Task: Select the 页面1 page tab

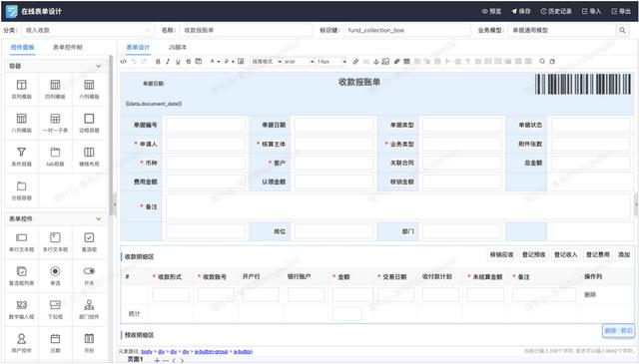Action: tap(136, 360)
